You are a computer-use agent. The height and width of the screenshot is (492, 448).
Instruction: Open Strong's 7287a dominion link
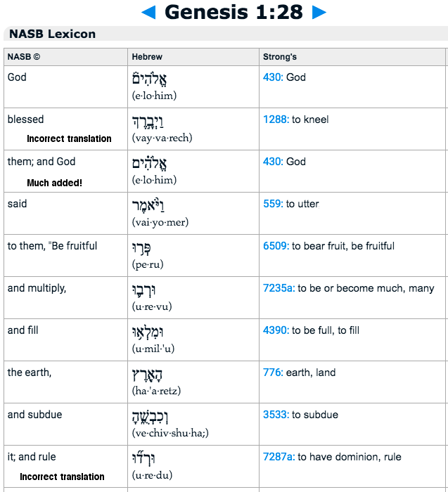(278, 457)
